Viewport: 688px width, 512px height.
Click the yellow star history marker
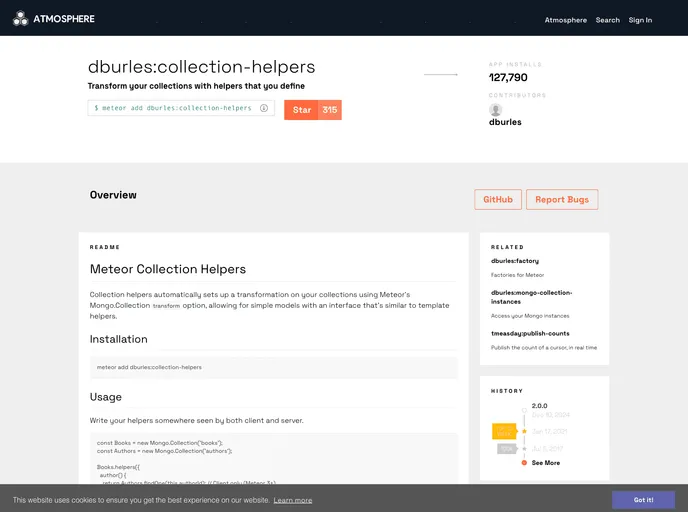tap(524, 431)
